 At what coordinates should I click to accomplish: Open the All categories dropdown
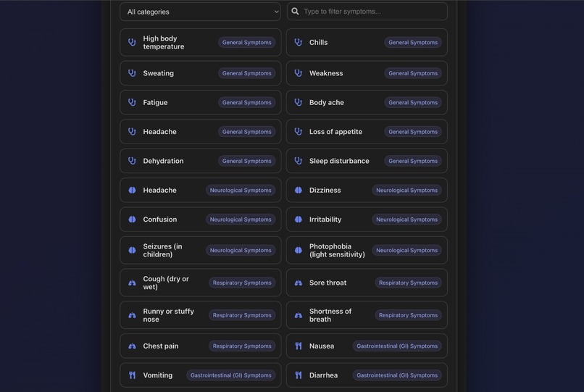pyautogui.click(x=201, y=12)
